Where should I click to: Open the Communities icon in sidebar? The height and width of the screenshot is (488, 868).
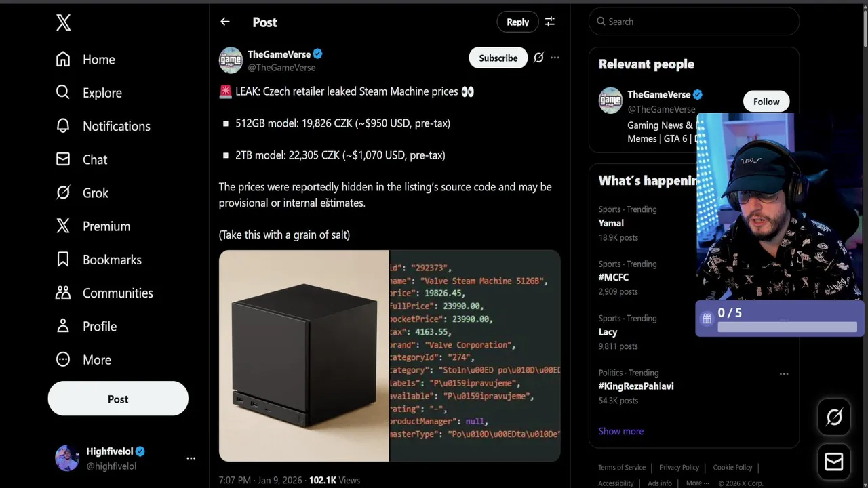pos(63,293)
